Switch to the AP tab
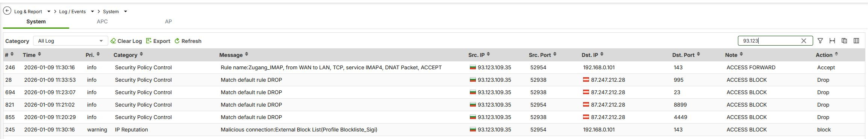Viewport: 868px width, 139px height. tap(168, 21)
